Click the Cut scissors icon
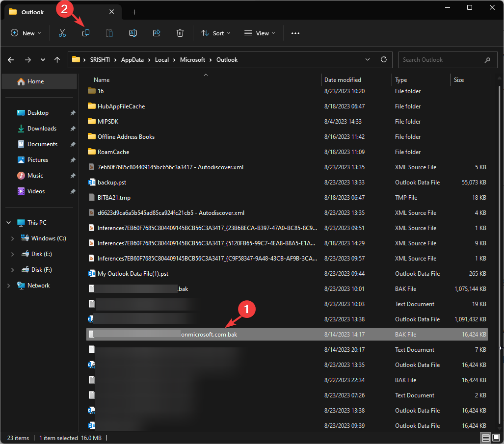This screenshot has width=504, height=444. tap(62, 33)
